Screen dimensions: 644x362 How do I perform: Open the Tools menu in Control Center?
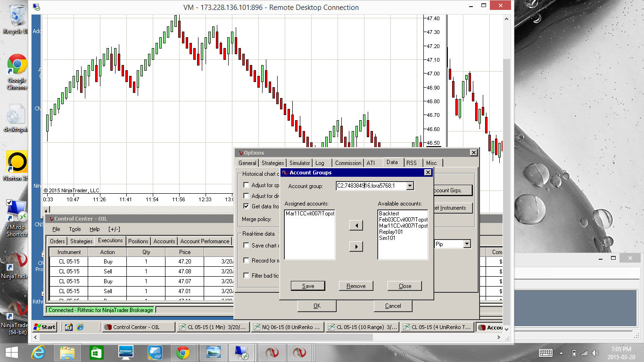75,229
